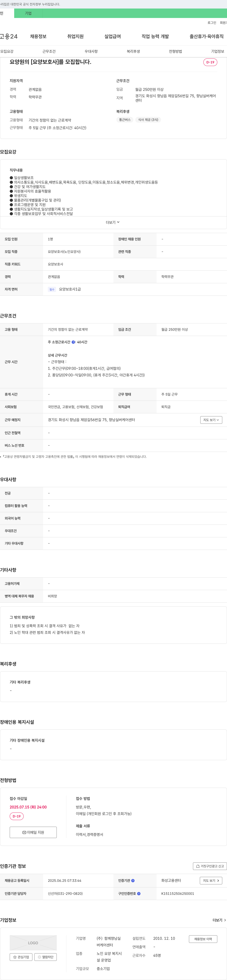Jump to the 근무조건 section tab
This screenshot has width=227, height=980.
(x=49, y=51)
